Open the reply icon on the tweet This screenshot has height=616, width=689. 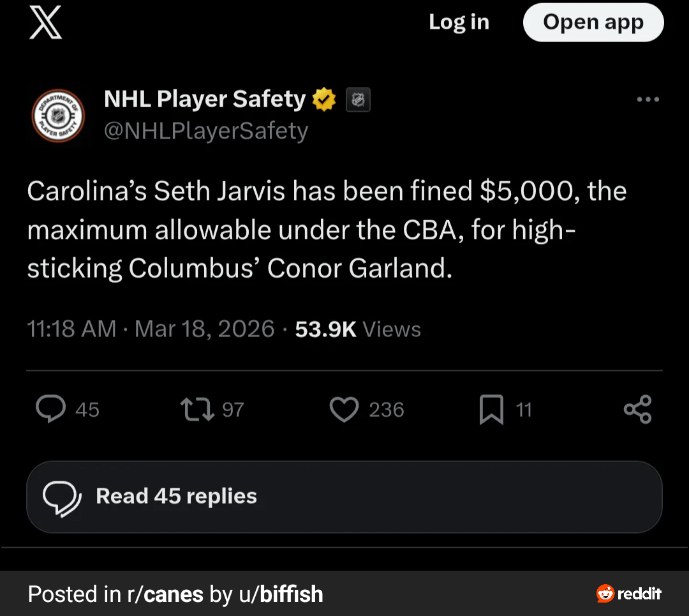pos(51,409)
